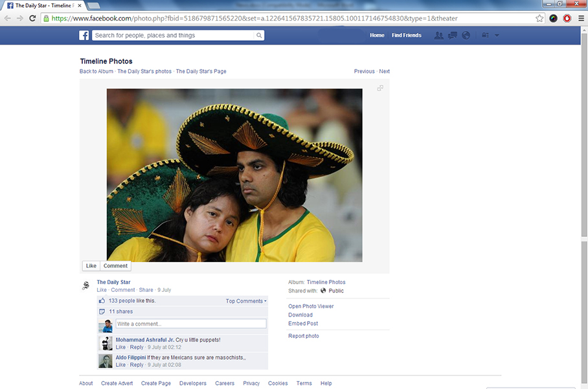Click Share under The Daily Star post
The image size is (588, 389).
[146, 290]
